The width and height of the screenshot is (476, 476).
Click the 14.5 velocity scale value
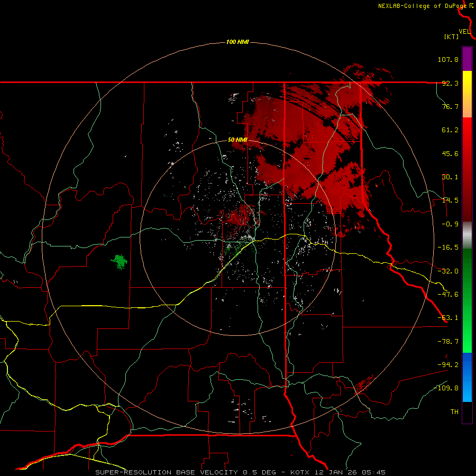tap(450, 200)
